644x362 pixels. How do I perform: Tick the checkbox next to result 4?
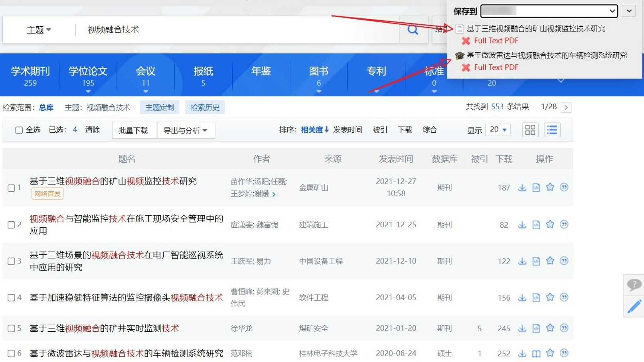pos(11,297)
